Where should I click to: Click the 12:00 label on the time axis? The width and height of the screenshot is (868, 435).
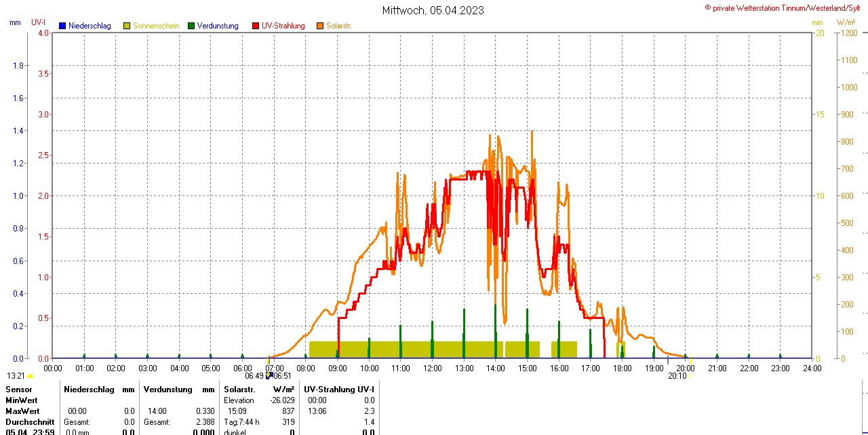[x=433, y=368]
